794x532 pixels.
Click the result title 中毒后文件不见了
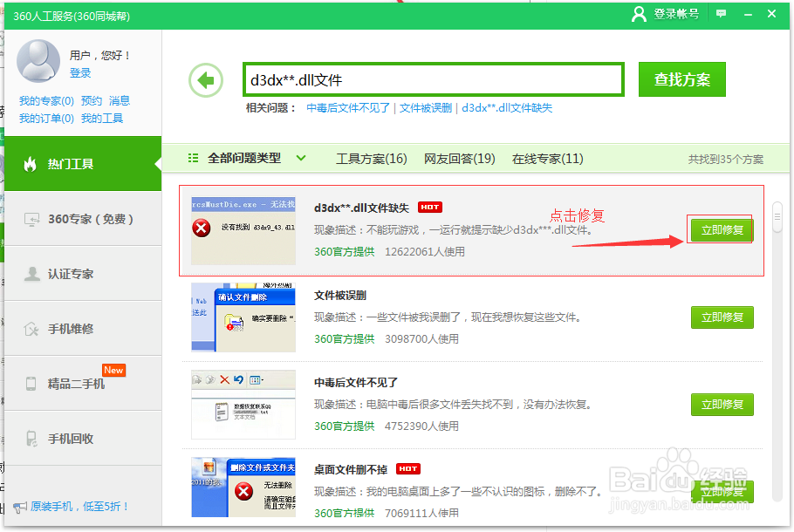[x=356, y=382]
